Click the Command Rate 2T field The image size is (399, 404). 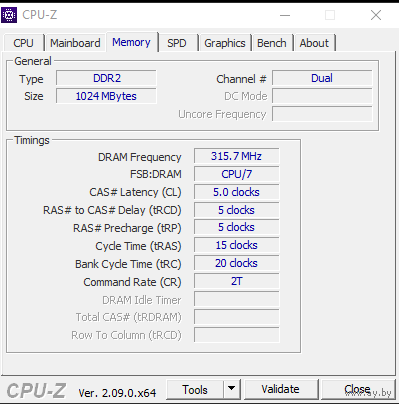tap(236, 281)
